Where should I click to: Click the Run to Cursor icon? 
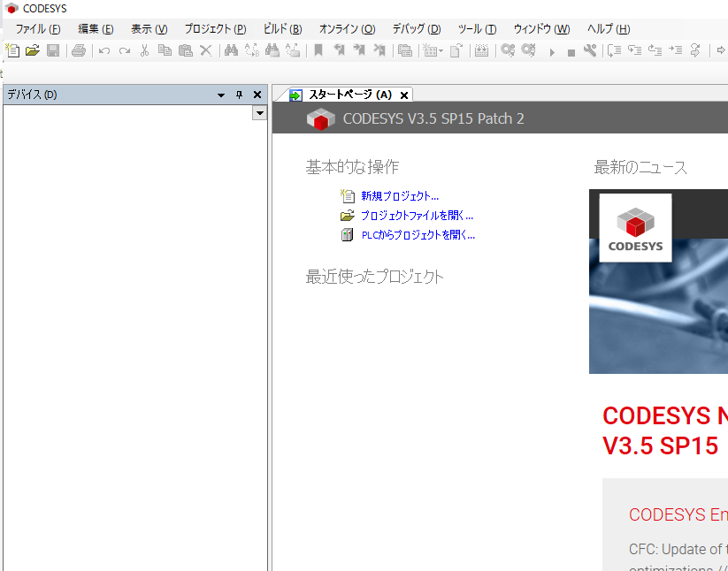coord(676,50)
